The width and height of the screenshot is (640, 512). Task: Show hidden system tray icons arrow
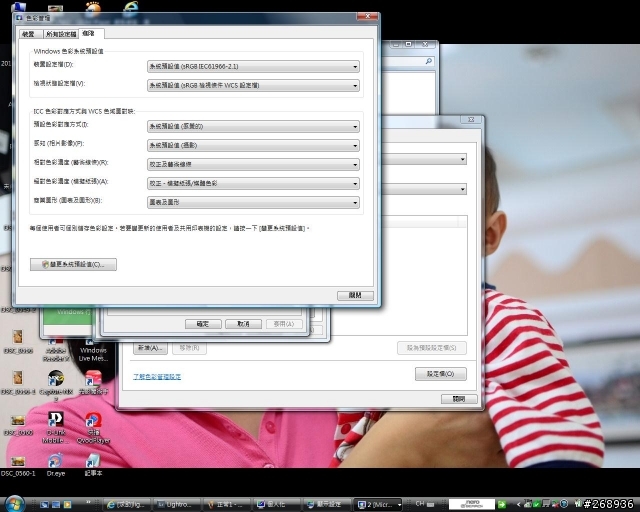pyautogui.click(x=518, y=504)
